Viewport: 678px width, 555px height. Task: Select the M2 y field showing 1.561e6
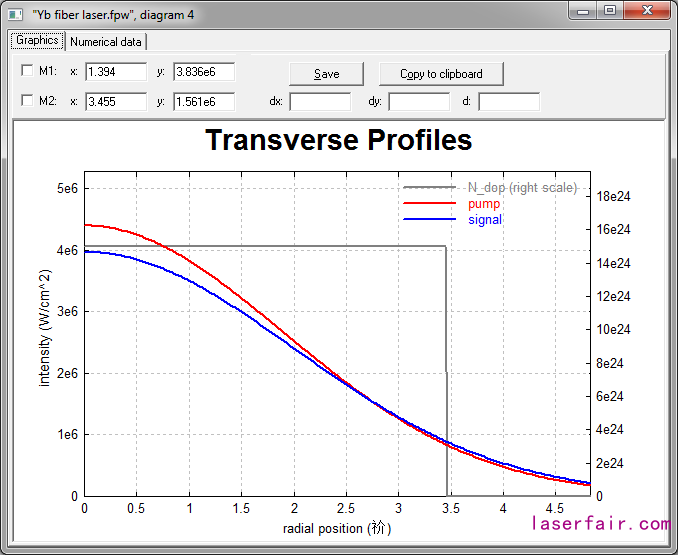click(204, 102)
